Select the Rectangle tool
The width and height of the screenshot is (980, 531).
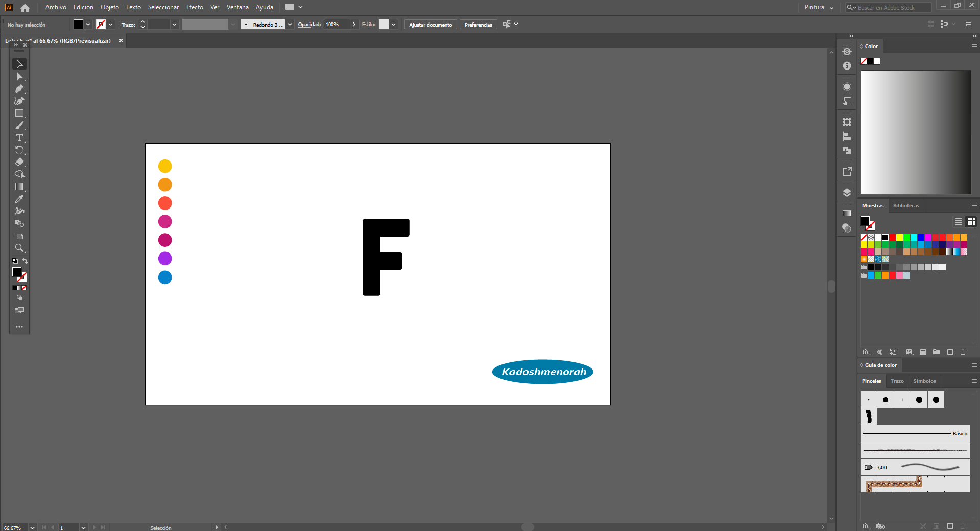pyautogui.click(x=19, y=113)
